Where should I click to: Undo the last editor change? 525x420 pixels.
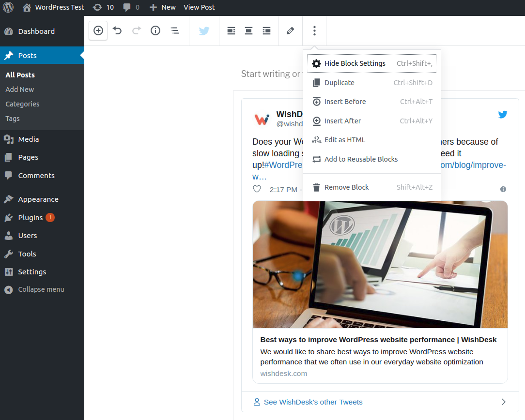click(x=117, y=31)
